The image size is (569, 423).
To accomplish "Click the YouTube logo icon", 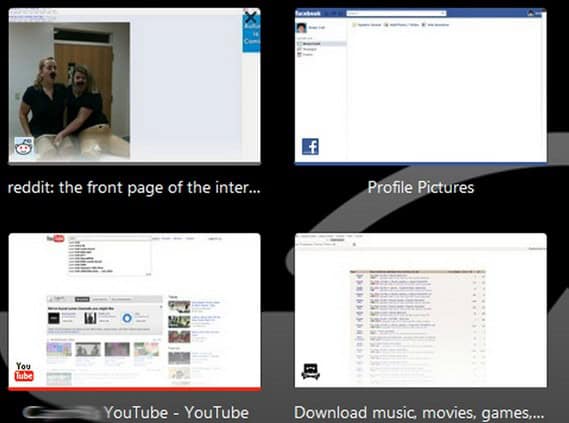I will click(x=24, y=371).
